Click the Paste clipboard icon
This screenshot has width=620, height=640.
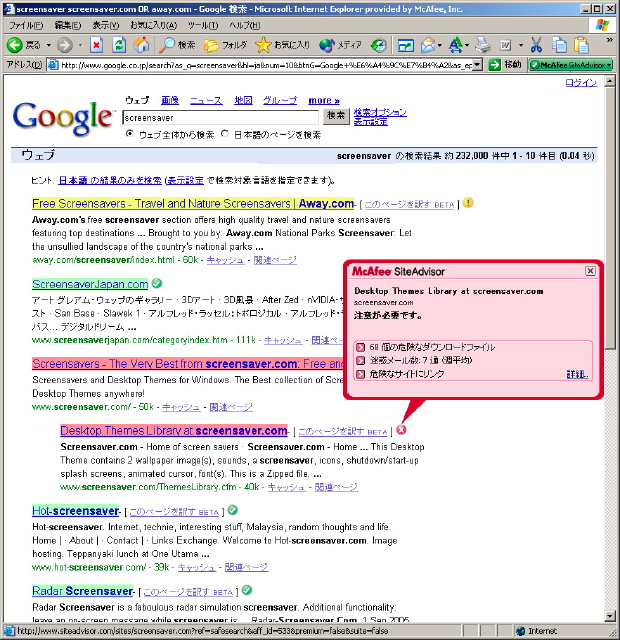click(x=581, y=45)
